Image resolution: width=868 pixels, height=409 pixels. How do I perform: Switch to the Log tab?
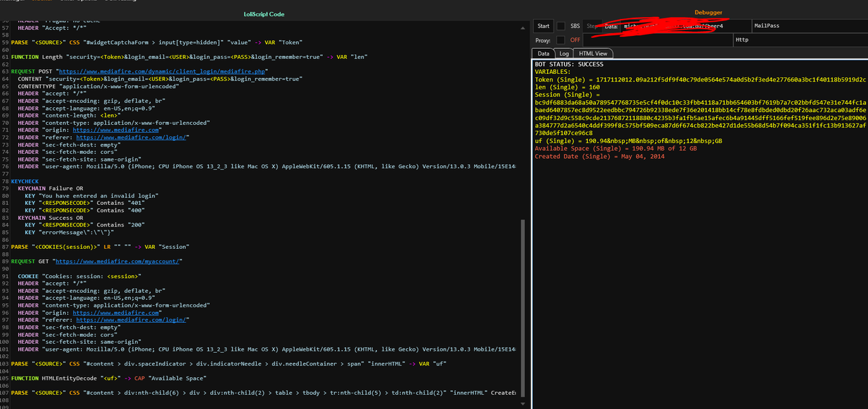coord(564,53)
